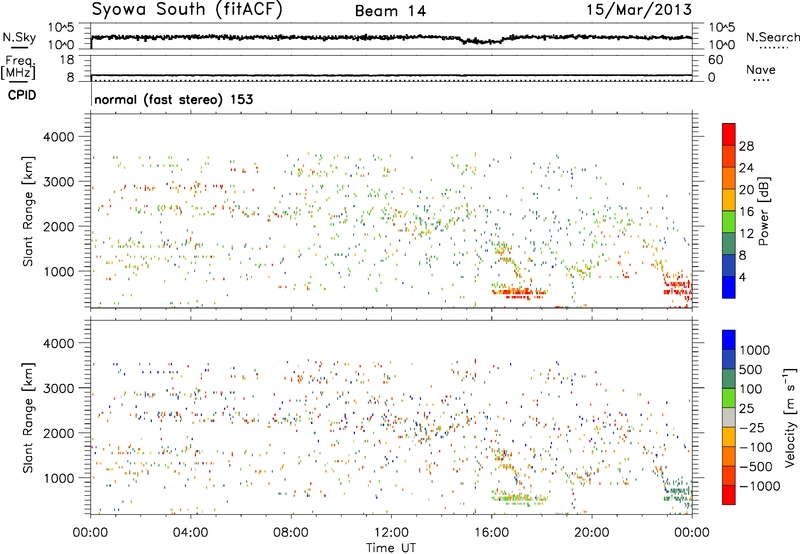The height and width of the screenshot is (554, 800).
Task: Click the 'Velocity [m s-1]' color bar label
Action: click(x=790, y=417)
